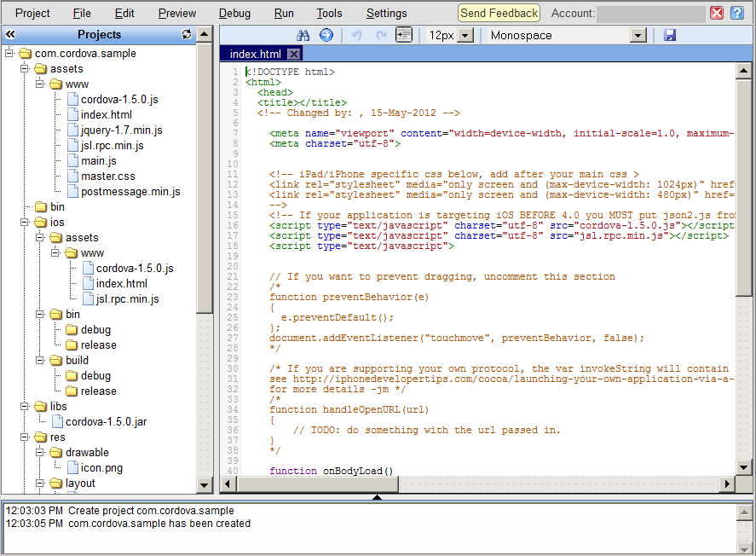Screen dimensions: 756x556
Task: Select icon.png under drawable
Action: pos(101,468)
